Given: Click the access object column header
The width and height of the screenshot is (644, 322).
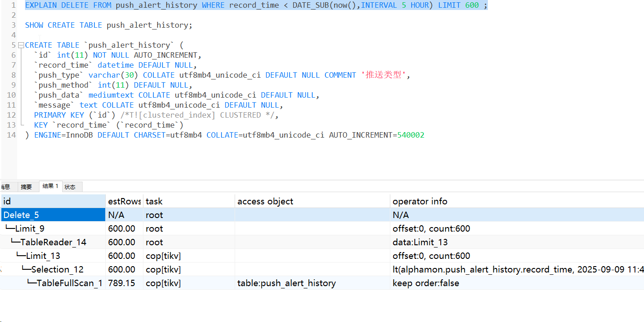Looking at the screenshot, I should coord(311,201).
